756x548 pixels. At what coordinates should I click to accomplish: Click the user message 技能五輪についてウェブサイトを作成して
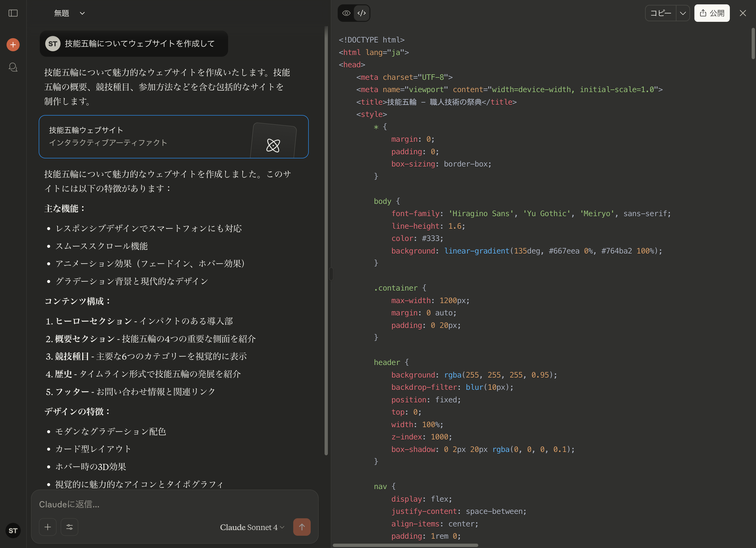(140, 44)
